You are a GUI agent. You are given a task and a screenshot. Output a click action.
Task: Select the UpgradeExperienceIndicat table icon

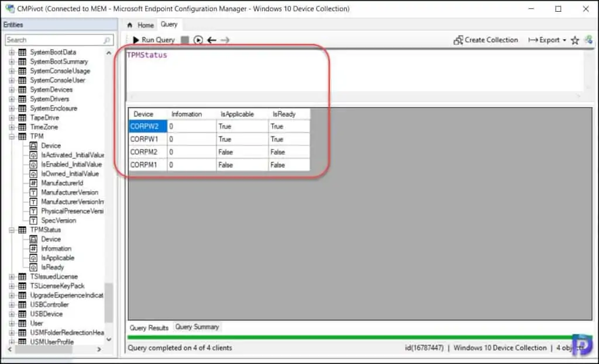(23, 295)
